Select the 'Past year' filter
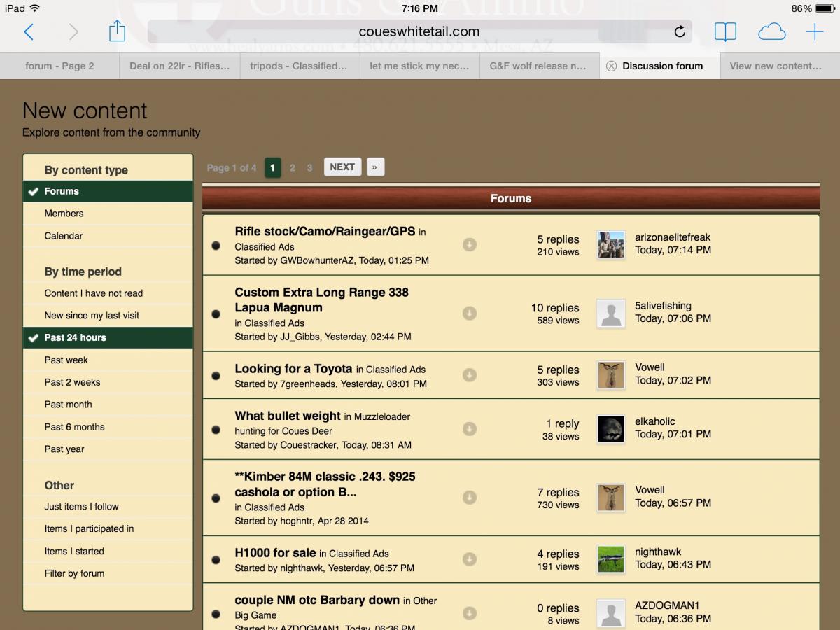The width and height of the screenshot is (840, 630). [108, 449]
